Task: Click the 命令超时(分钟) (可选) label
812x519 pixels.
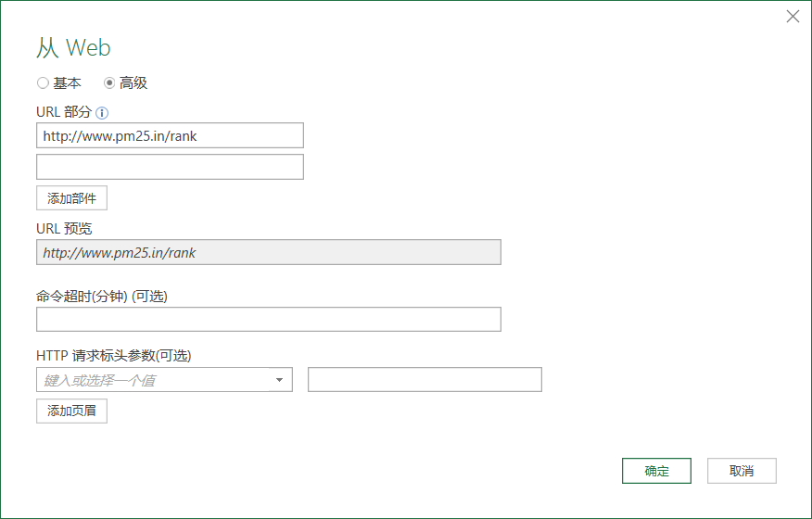Action: coord(102,297)
